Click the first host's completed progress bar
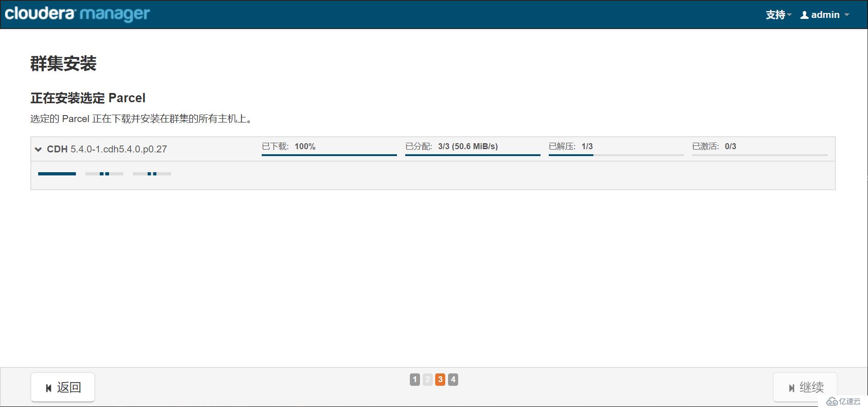 [57, 174]
